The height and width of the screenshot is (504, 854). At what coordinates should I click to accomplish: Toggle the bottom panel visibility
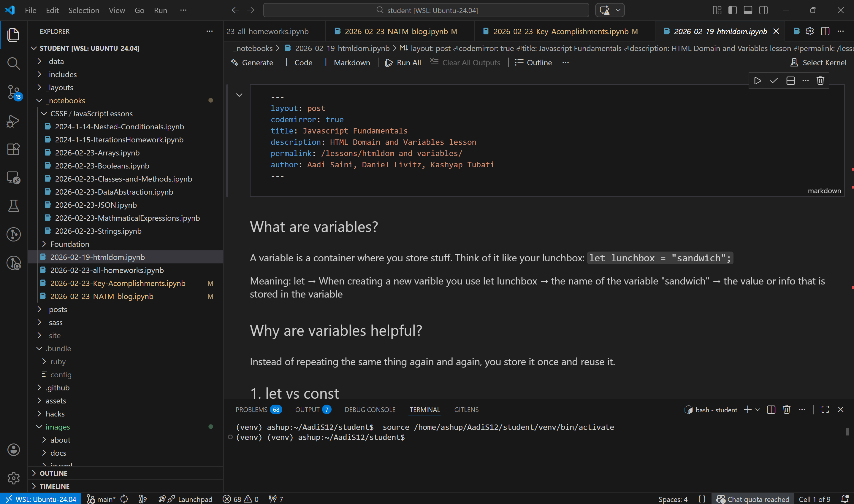coord(748,10)
